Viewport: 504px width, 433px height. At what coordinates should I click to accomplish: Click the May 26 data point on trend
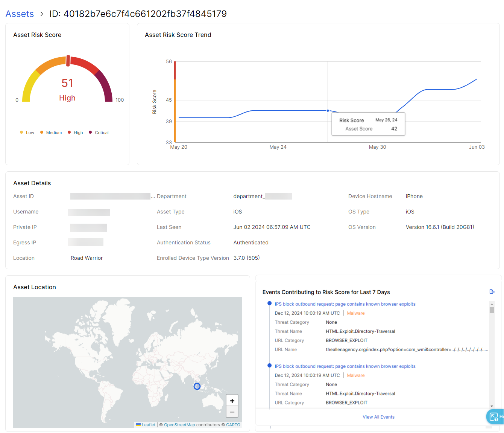pos(328,111)
